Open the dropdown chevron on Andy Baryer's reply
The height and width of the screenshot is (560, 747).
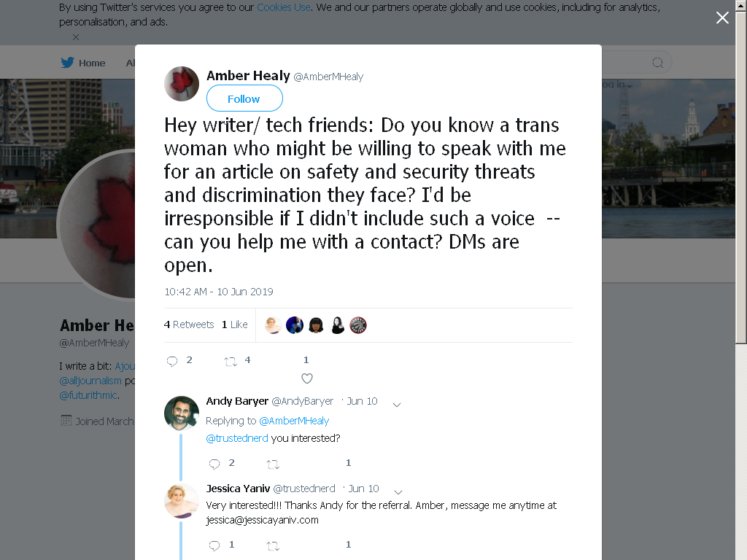(x=396, y=405)
